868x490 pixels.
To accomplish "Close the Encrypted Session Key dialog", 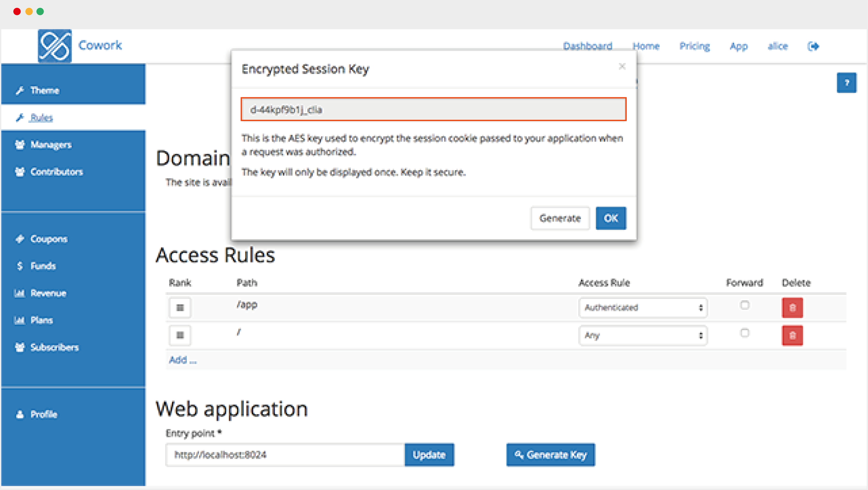I will pos(622,66).
